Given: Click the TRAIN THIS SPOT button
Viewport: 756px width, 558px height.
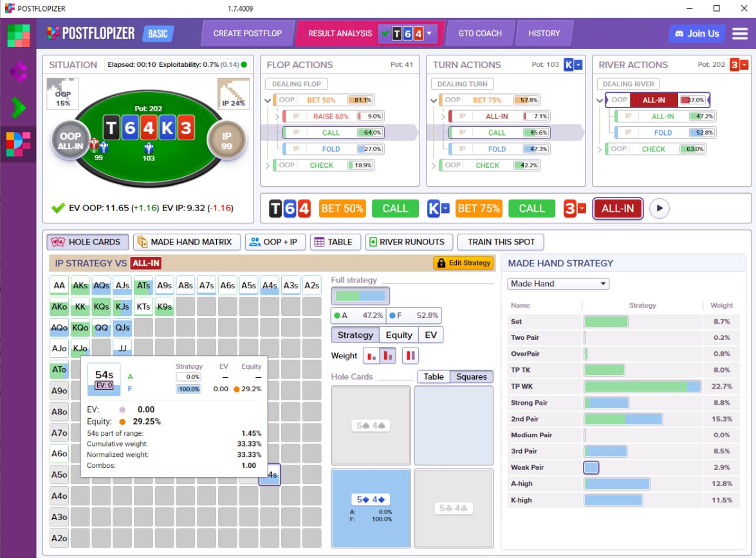Looking at the screenshot, I should (501, 242).
